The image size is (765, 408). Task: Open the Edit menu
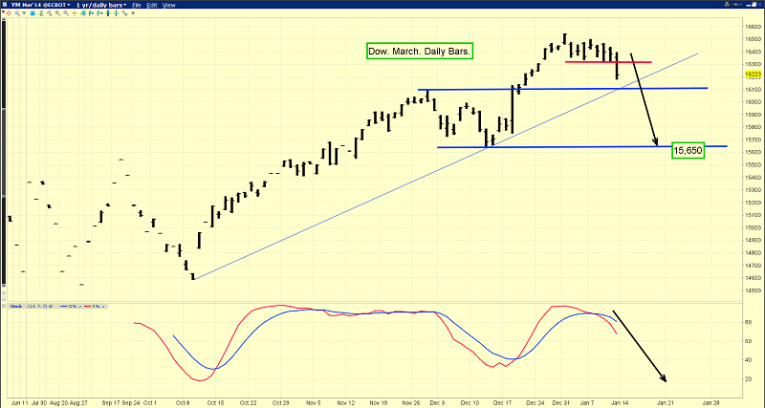[152, 5]
